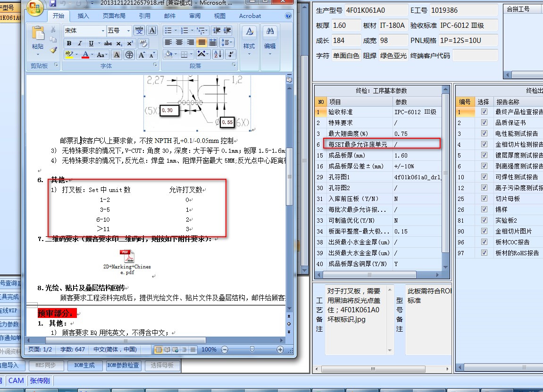Click the zoom slider handle in Word
This screenshot has width=543, height=392.
(x=252, y=350)
